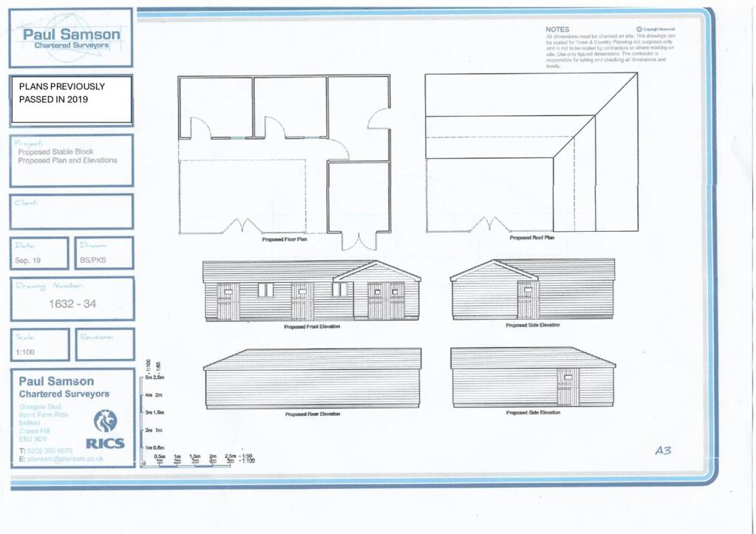This screenshot has width=756, height=534.
Task: Click the Proposed Front Elevation drawing
Action: pos(312,291)
